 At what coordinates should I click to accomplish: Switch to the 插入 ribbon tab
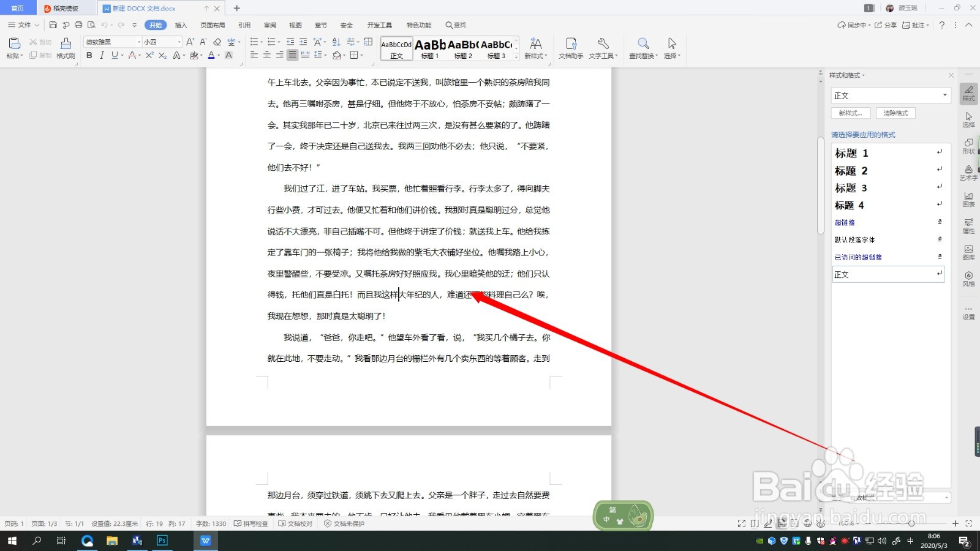coord(181,25)
